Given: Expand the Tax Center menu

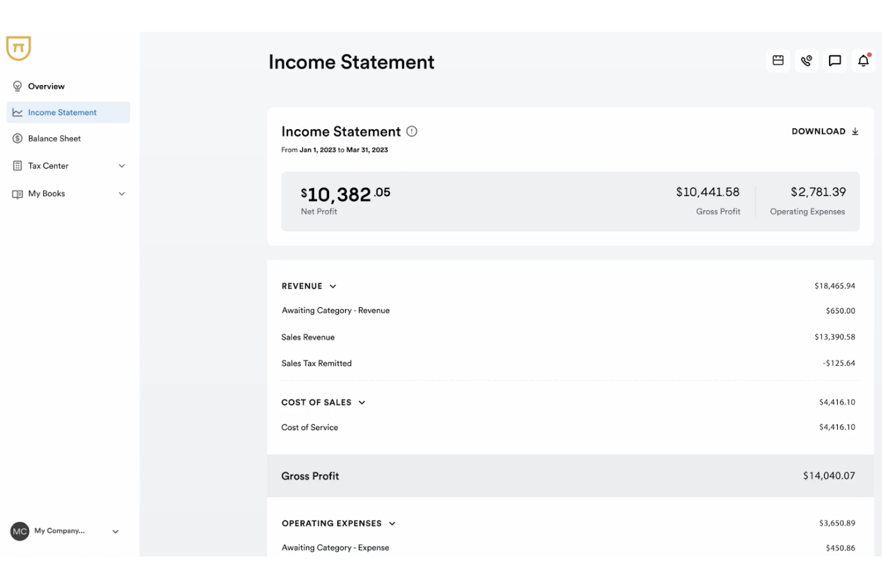Looking at the screenshot, I should coord(122,166).
